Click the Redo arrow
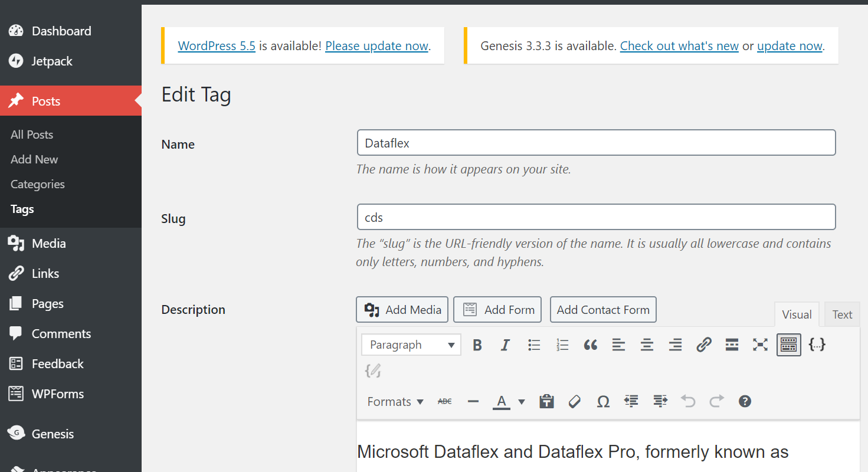Image resolution: width=868 pixels, height=472 pixels. click(716, 402)
